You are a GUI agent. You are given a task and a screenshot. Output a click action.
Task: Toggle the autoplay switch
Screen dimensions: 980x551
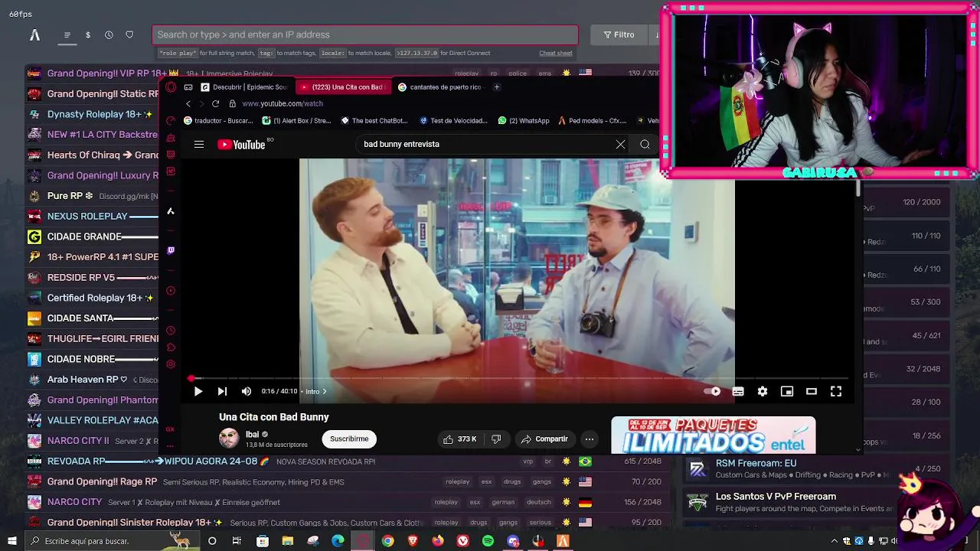tap(712, 391)
